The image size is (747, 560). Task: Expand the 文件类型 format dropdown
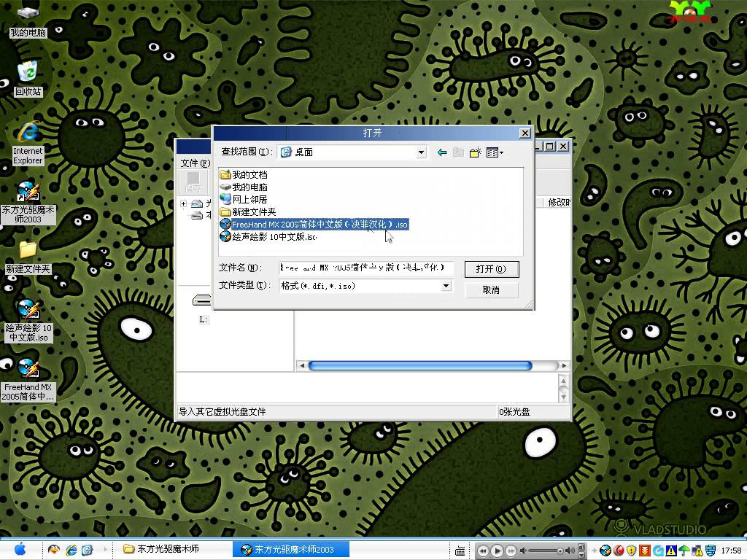click(446, 286)
